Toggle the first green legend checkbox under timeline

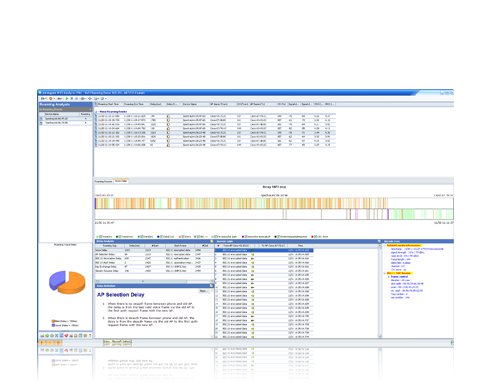click(101, 236)
